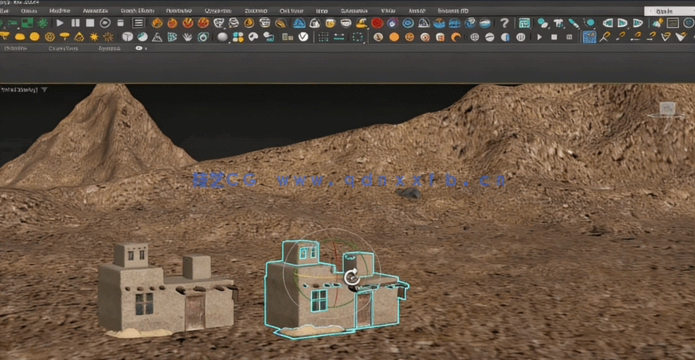Click the rotate gizmo center handle
This screenshot has height=360, width=695.
pyautogui.click(x=351, y=277)
